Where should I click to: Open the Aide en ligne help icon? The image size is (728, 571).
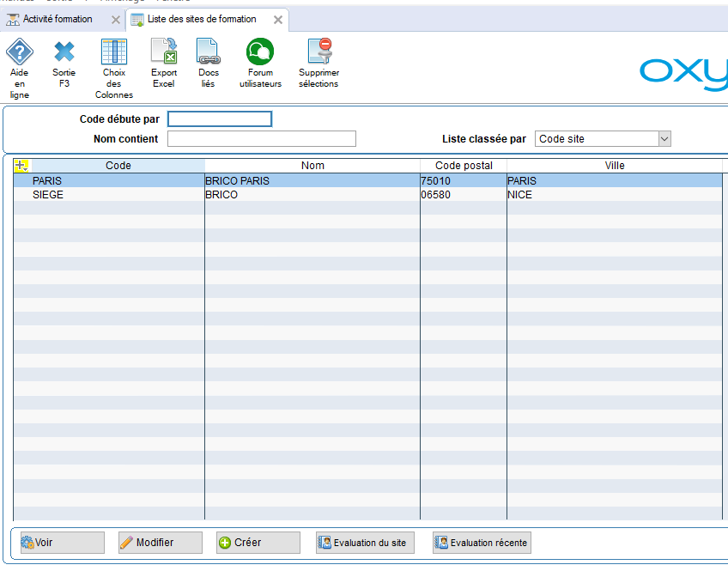20,52
